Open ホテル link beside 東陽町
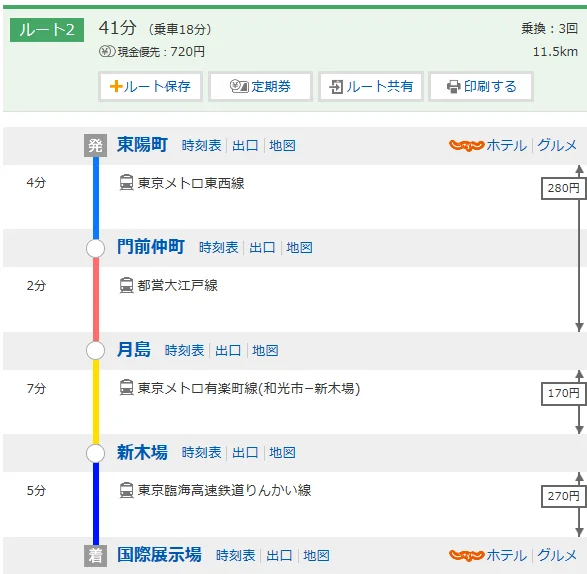This screenshot has width=587, height=574. [x=507, y=145]
